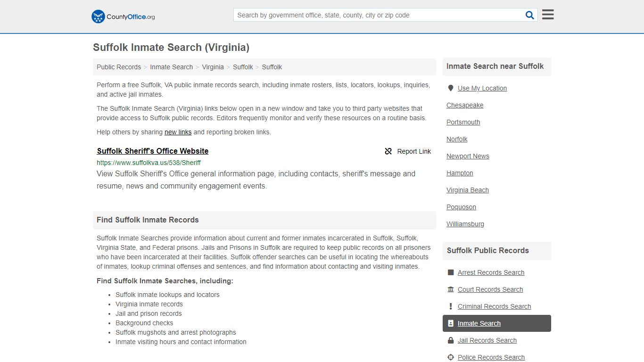Open Newport News inmate search
Screen dimensions: 644x362
[468, 156]
